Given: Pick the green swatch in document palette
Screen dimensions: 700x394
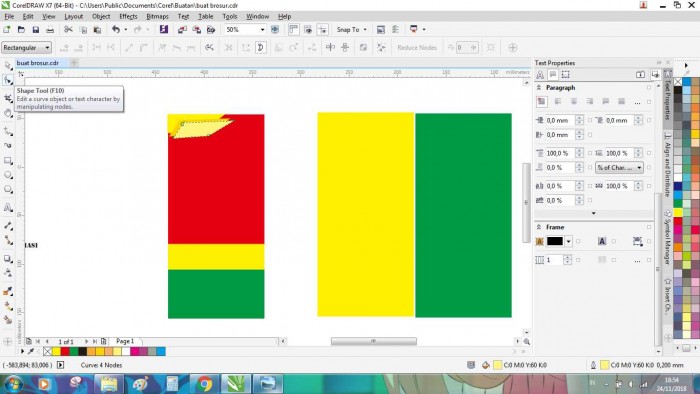Looking at the screenshot, I should click(74, 352).
